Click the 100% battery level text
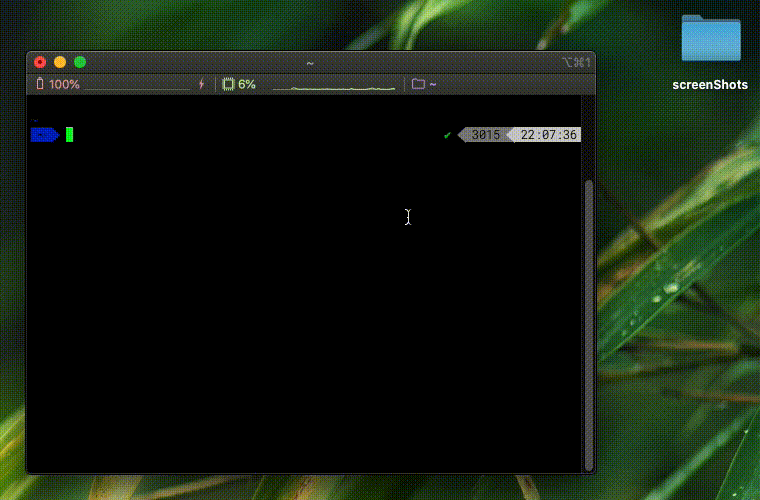Screen dimensions: 760x500 point(64,84)
